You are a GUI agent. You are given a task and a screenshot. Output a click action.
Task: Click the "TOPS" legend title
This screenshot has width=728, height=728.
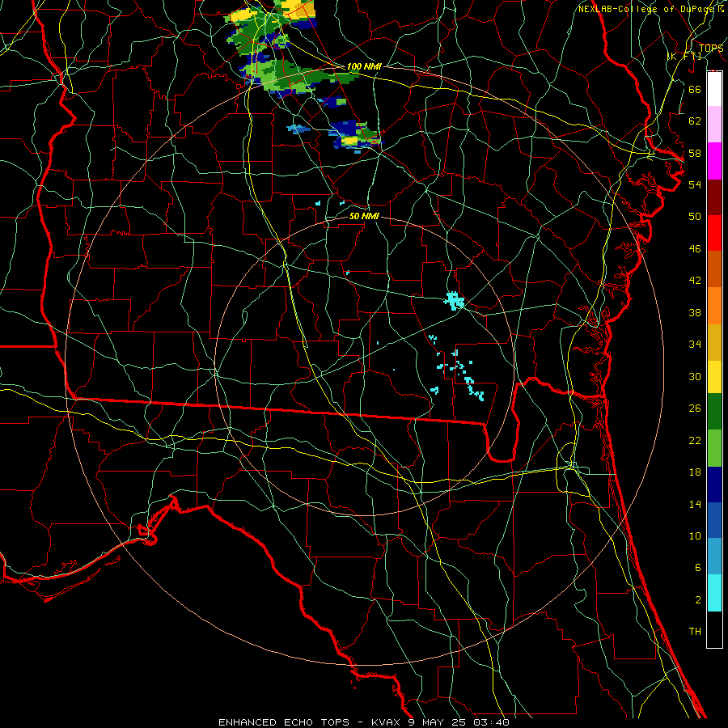[x=711, y=49]
